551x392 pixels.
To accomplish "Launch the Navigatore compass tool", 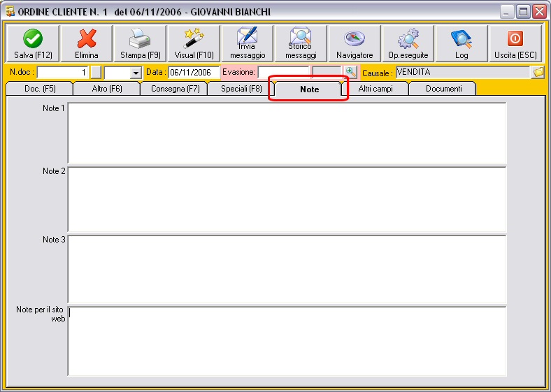I will tap(355, 43).
